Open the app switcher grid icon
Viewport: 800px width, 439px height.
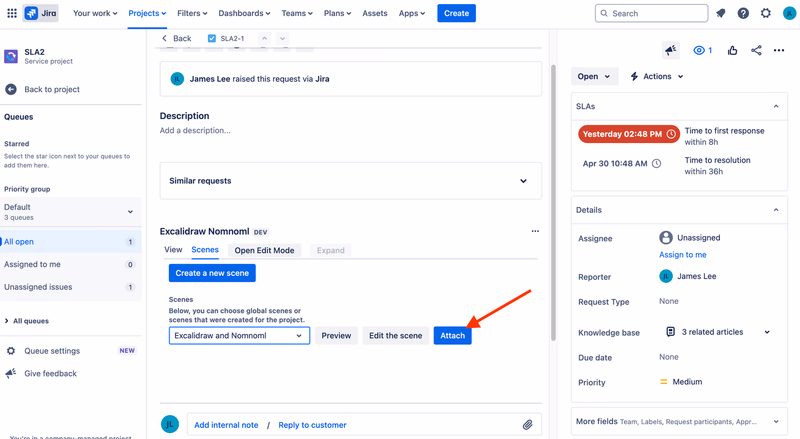tap(12, 13)
